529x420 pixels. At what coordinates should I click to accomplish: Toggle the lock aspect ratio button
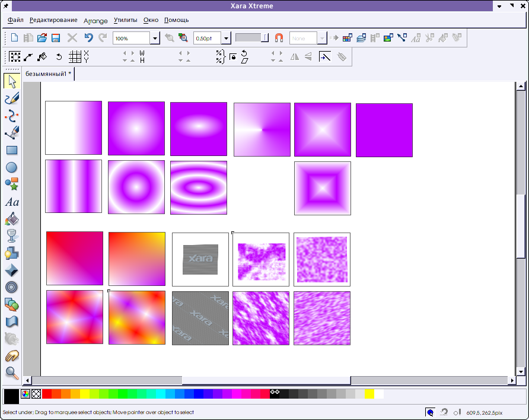coord(233,57)
